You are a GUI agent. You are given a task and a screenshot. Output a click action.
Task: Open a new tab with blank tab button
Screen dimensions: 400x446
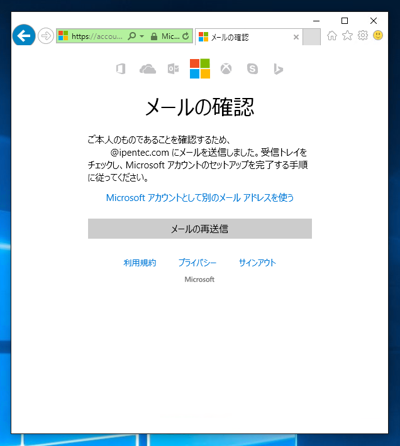(312, 37)
